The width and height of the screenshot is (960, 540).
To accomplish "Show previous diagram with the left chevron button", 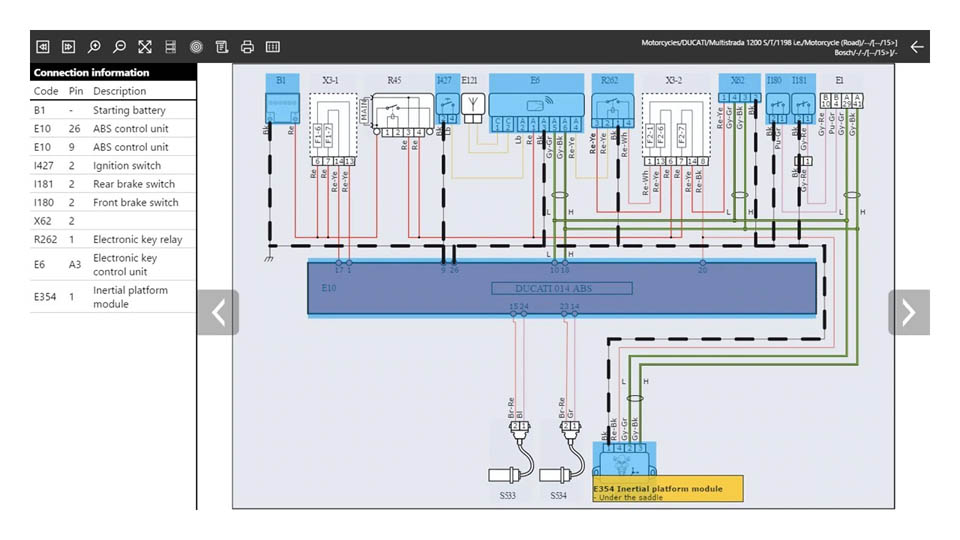I will (219, 312).
